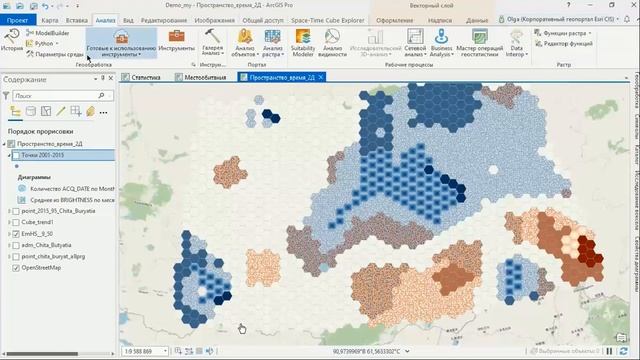Click the filter funnel icon in Contents

pyautogui.click(x=6, y=96)
